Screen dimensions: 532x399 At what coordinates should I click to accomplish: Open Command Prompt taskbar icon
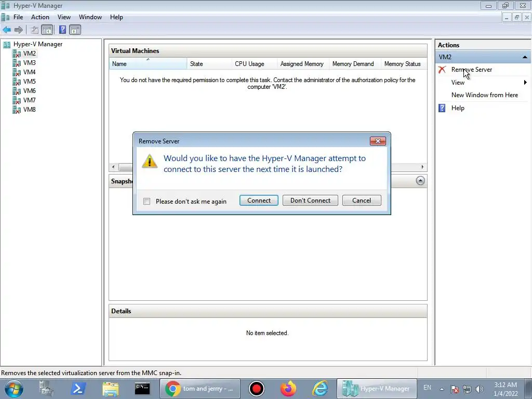point(142,389)
